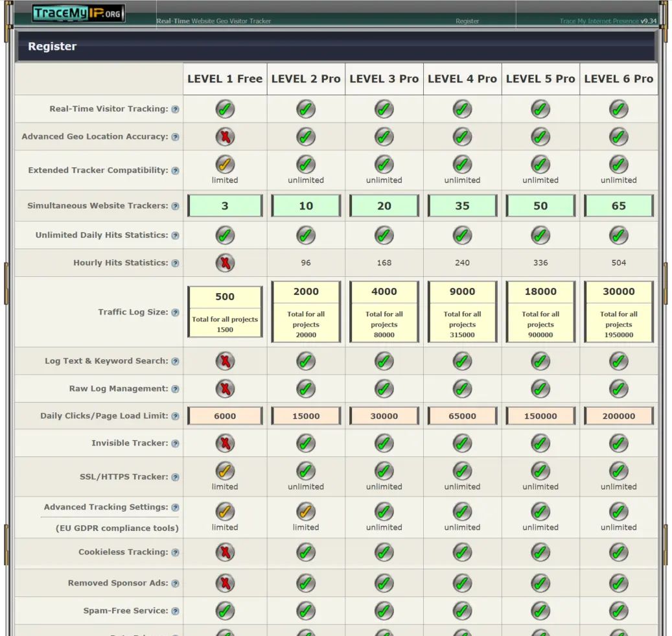Click green check for Level 3 Invisible Tracker

[384, 443]
